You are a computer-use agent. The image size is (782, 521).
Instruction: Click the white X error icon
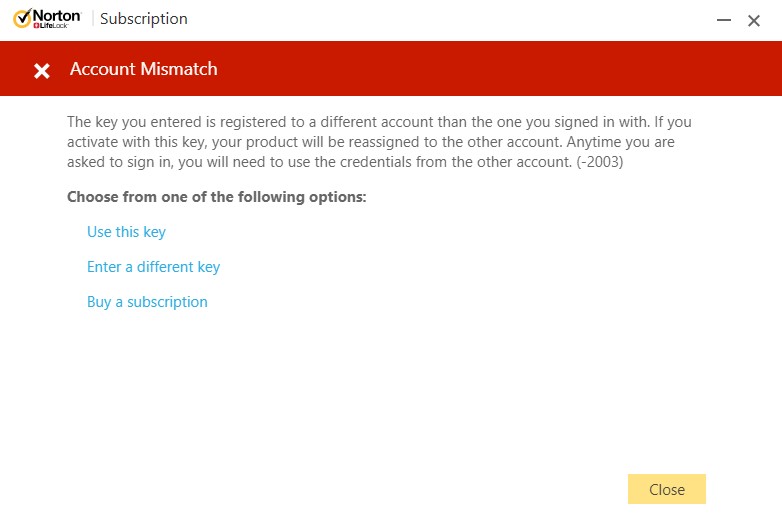coord(42,70)
